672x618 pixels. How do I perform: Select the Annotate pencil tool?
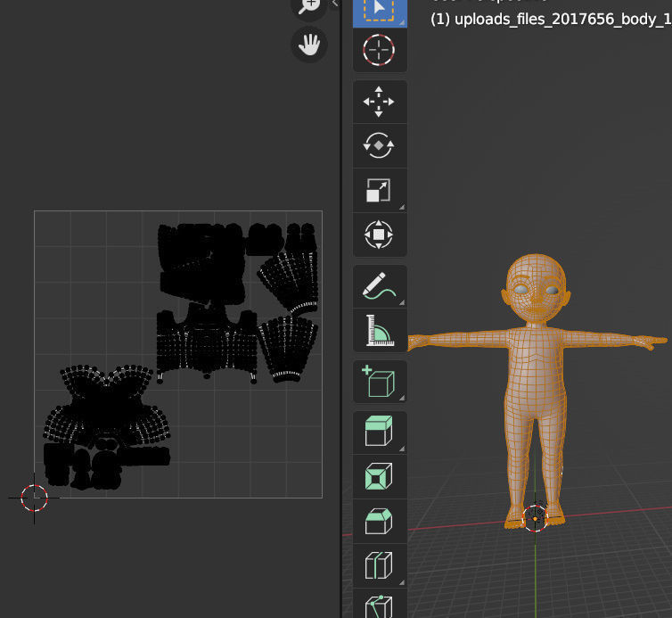380,286
